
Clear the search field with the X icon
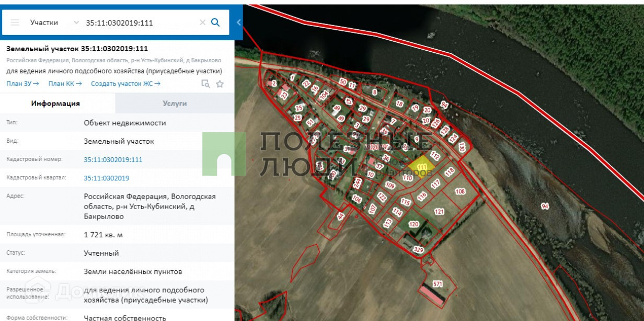point(203,22)
